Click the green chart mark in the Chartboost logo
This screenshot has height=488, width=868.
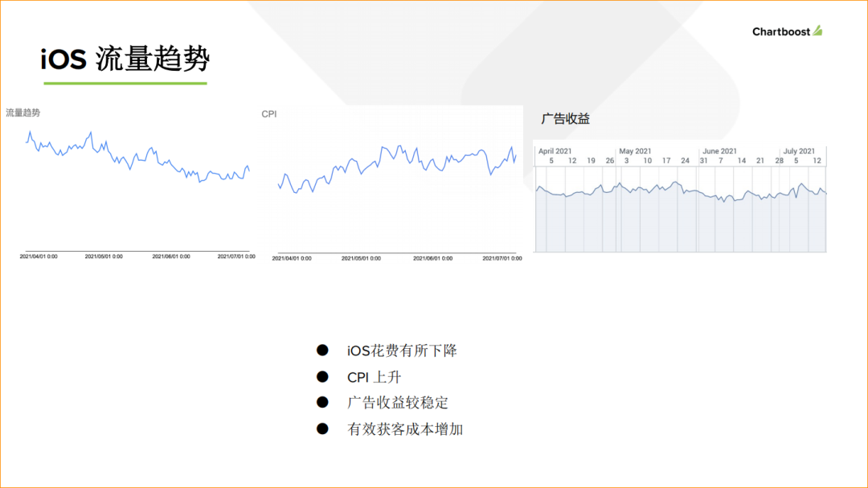pos(815,31)
